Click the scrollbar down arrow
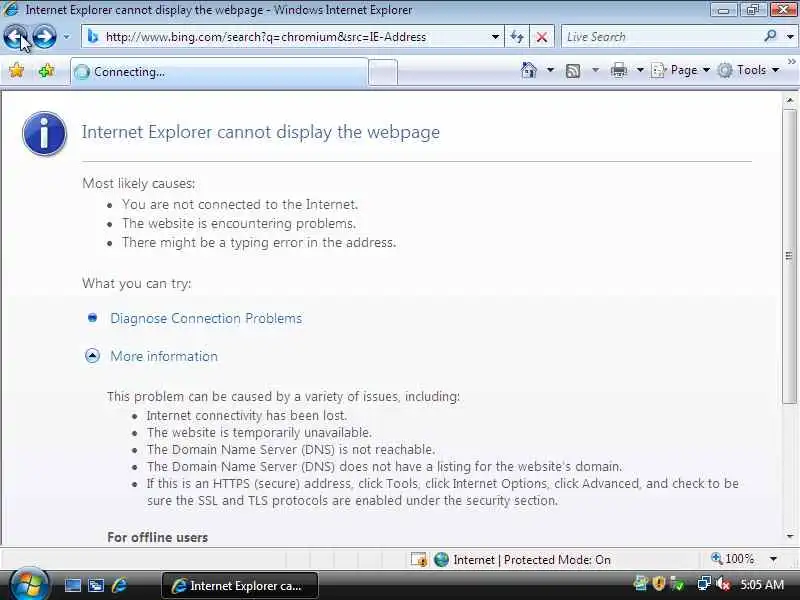800x600 pixels. pos(790,537)
